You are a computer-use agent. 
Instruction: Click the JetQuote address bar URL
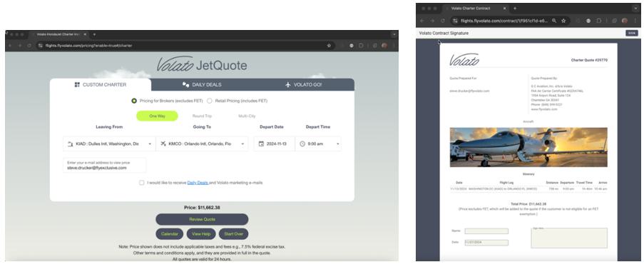click(x=88, y=46)
